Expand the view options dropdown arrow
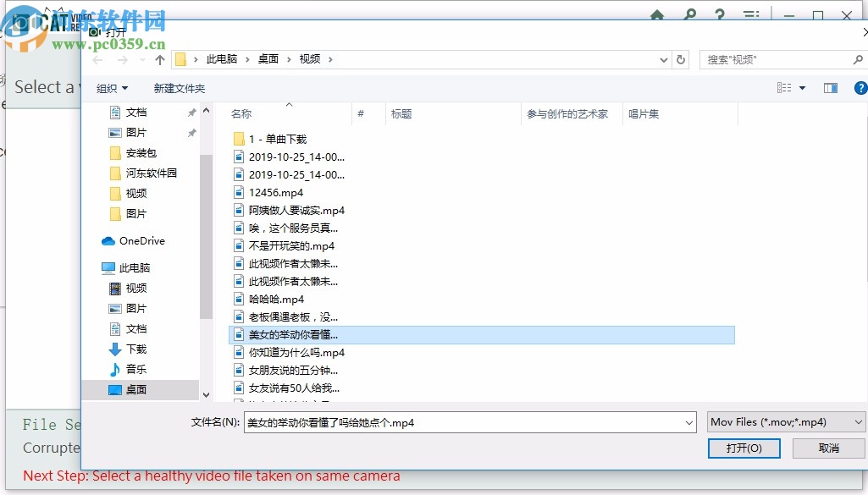This screenshot has width=868, height=495. click(802, 88)
